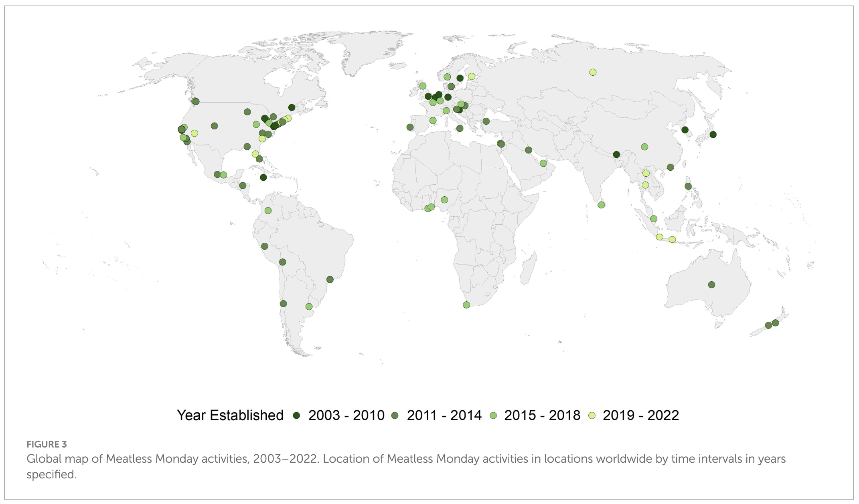Click the light green marker in Nigeria
859x504 pixels.
click(x=444, y=200)
